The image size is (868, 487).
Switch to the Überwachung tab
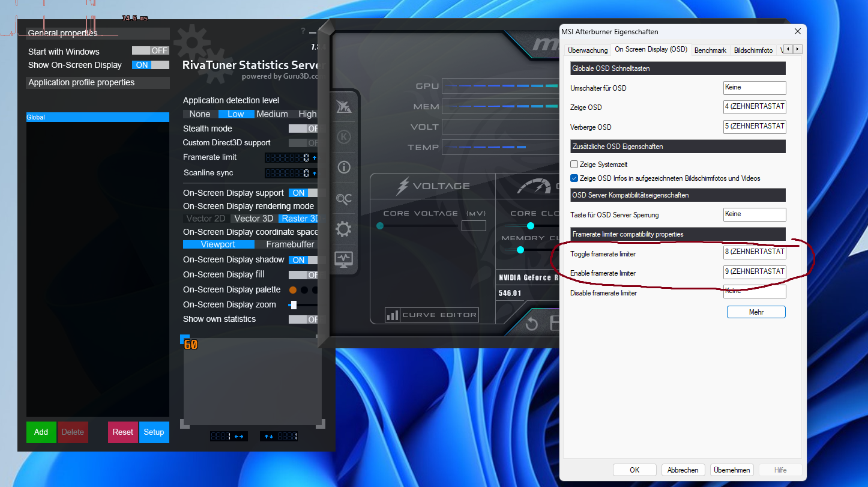588,50
